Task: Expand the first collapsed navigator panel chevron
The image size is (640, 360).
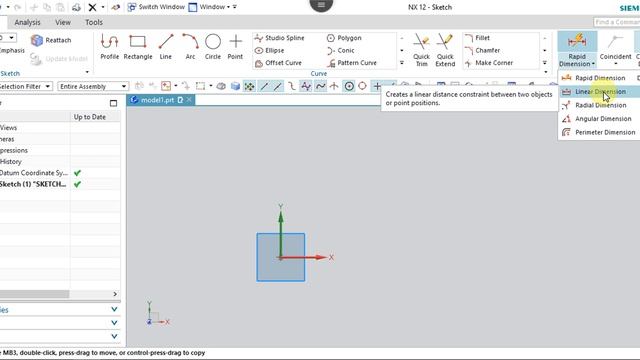Action: tap(114, 309)
